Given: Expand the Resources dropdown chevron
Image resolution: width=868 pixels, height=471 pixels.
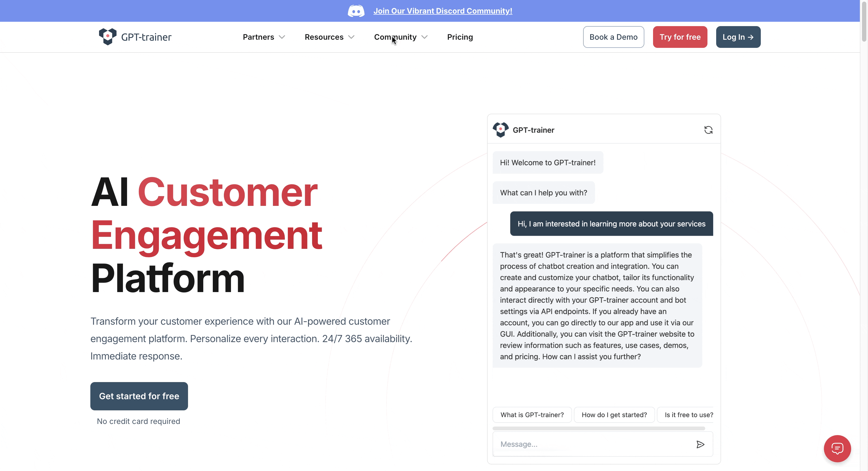Looking at the screenshot, I should (x=351, y=37).
